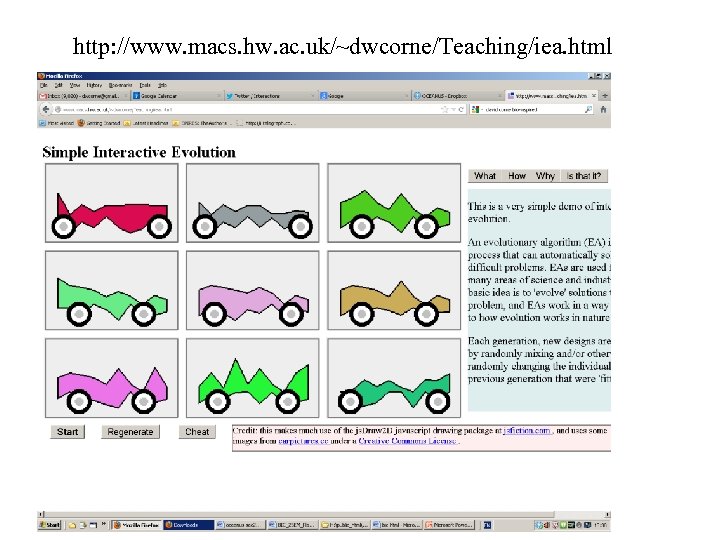Screen dimensions: 720x540
Task: Select the red car design thumbnail
Action: click(112, 203)
